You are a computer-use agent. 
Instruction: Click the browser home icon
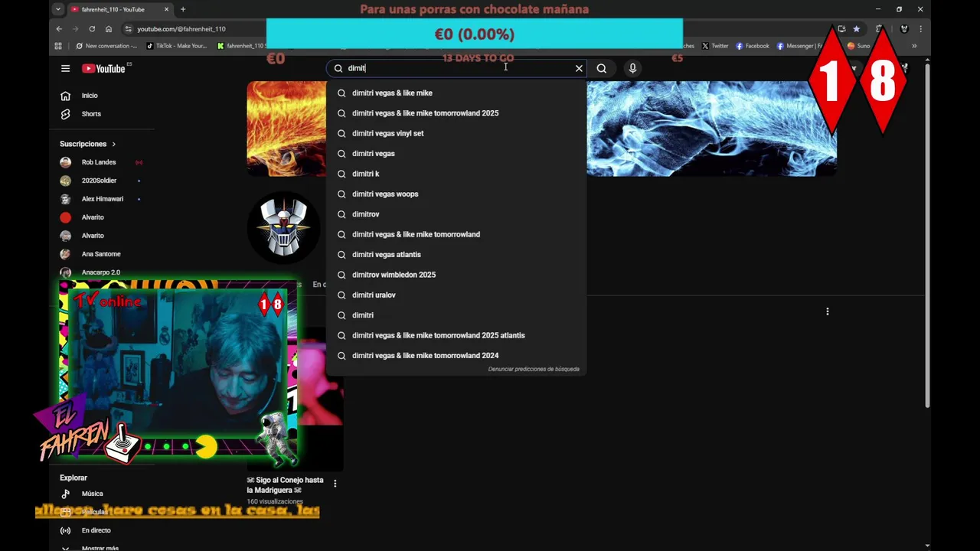coord(109,29)
